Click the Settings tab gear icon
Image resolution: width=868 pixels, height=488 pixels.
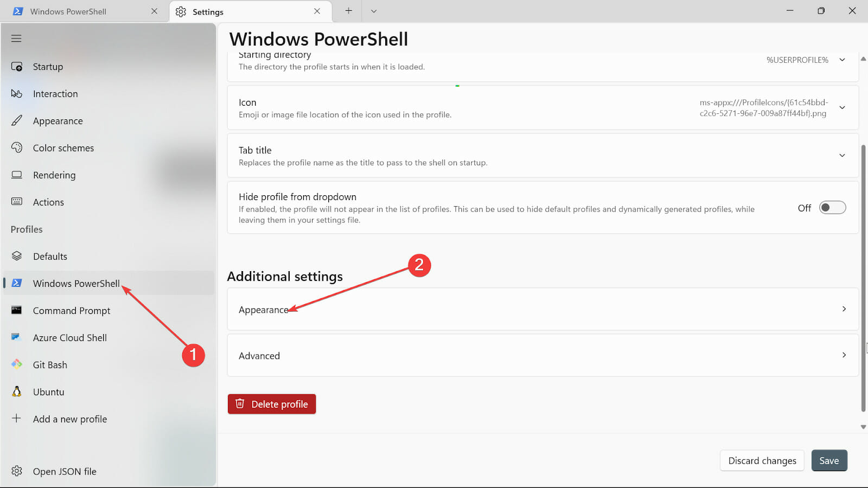tap(181, 11)
